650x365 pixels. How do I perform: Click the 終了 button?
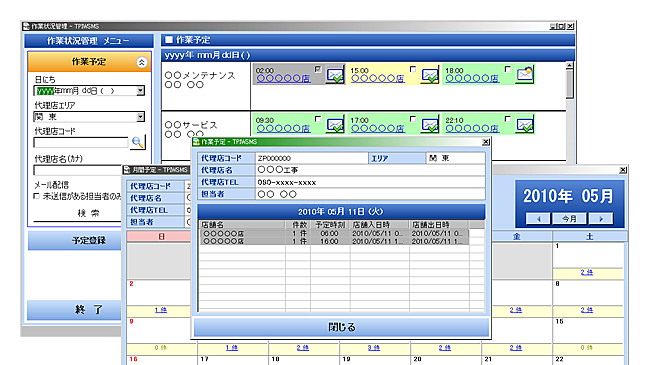point(75,309)
